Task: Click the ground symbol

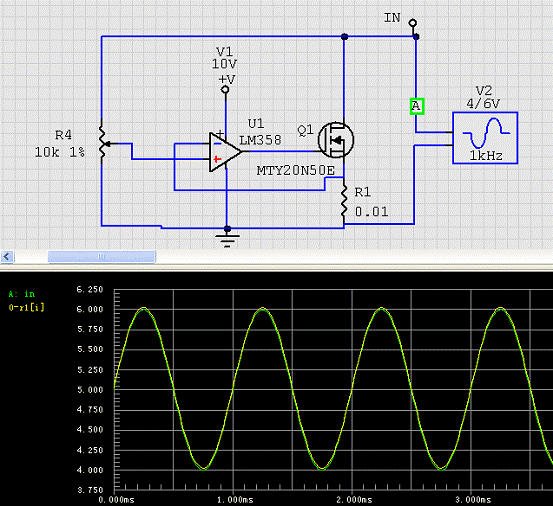Action: click(227, 237)
